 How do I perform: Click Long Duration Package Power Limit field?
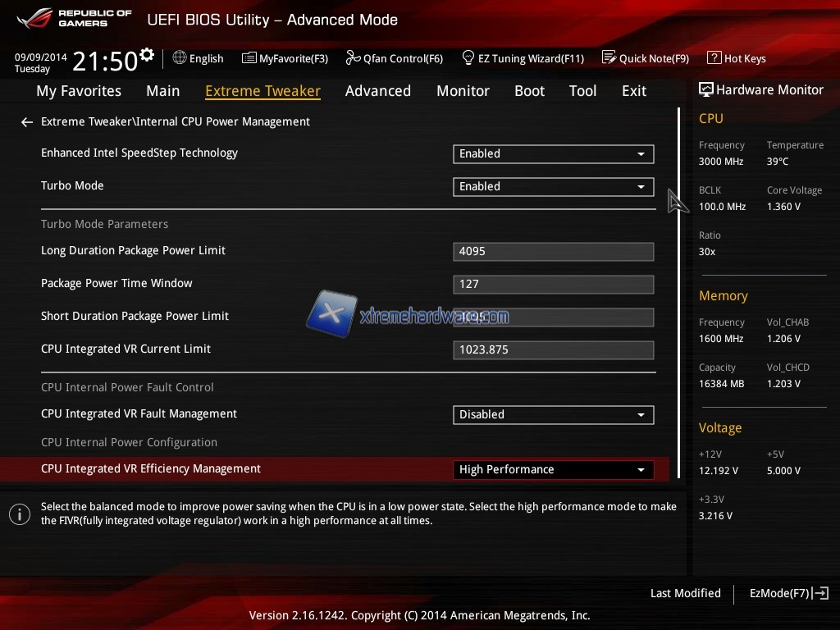click(553, 251)
